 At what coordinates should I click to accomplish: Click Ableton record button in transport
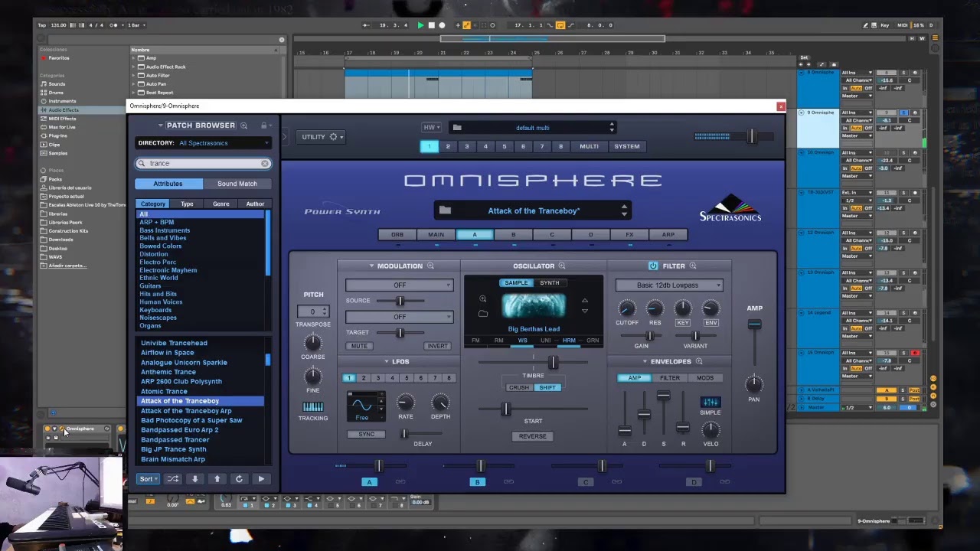point(442,25)
